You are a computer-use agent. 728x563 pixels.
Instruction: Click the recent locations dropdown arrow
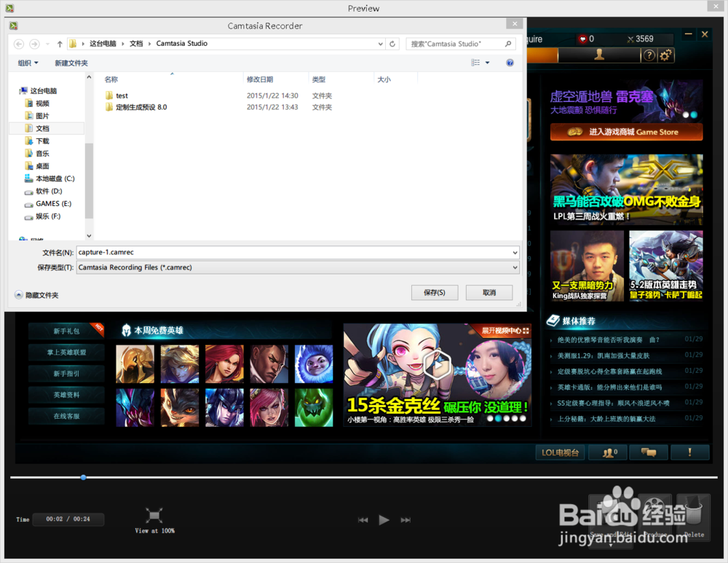(47, 44)
